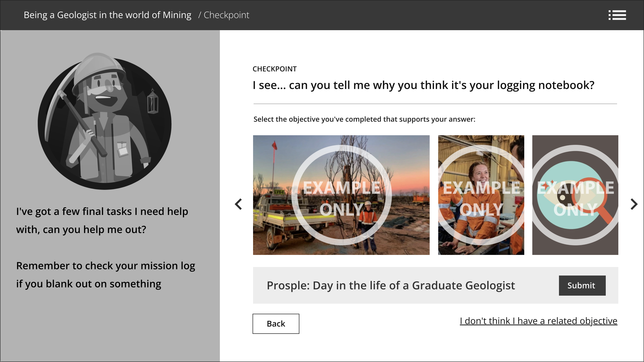Open the "Being a Geologist" course breadcrumb
The image size is (644, 362).
pos(107,15)
